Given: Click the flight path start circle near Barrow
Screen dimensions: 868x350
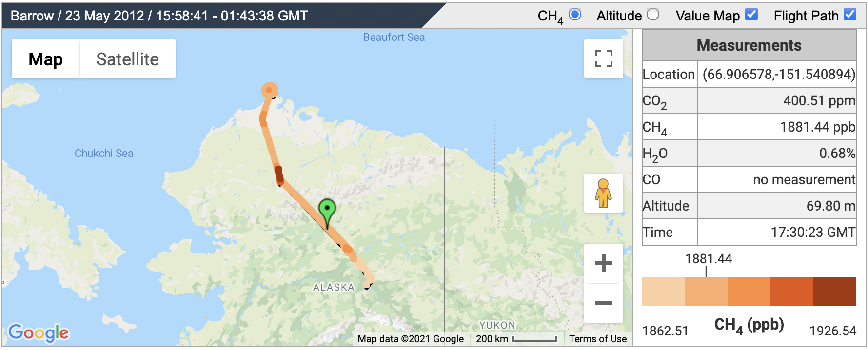Looking at the screenshot, I should tap(269, 90).
